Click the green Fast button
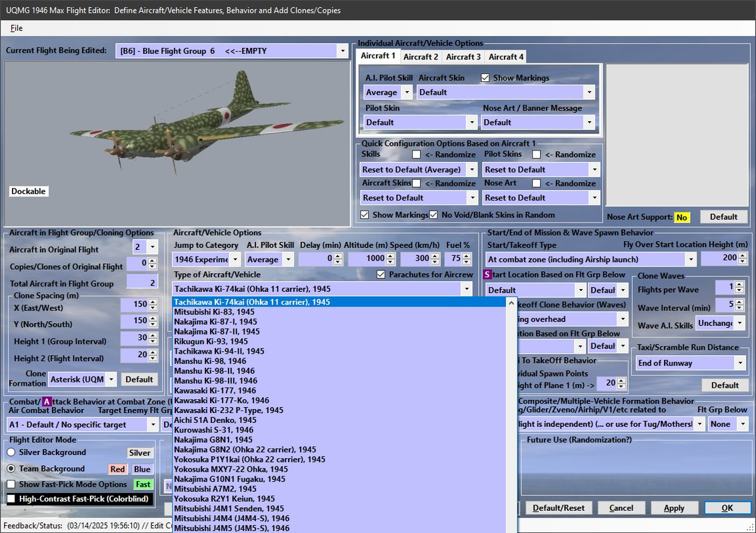This screenshot has width=756, height=533. coord(143,484)
